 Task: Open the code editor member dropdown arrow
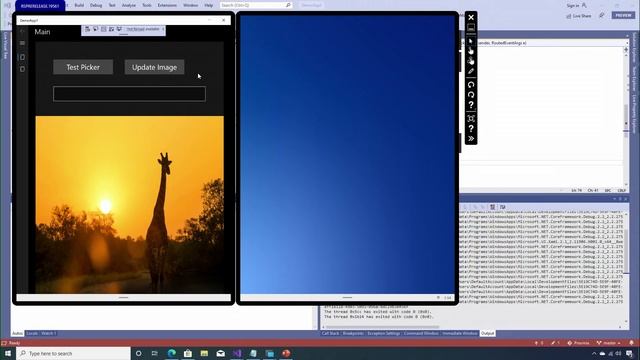pos(627,42)
